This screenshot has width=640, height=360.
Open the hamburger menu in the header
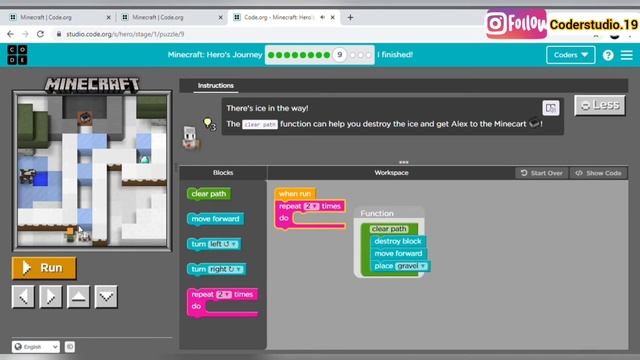point(627,55)
